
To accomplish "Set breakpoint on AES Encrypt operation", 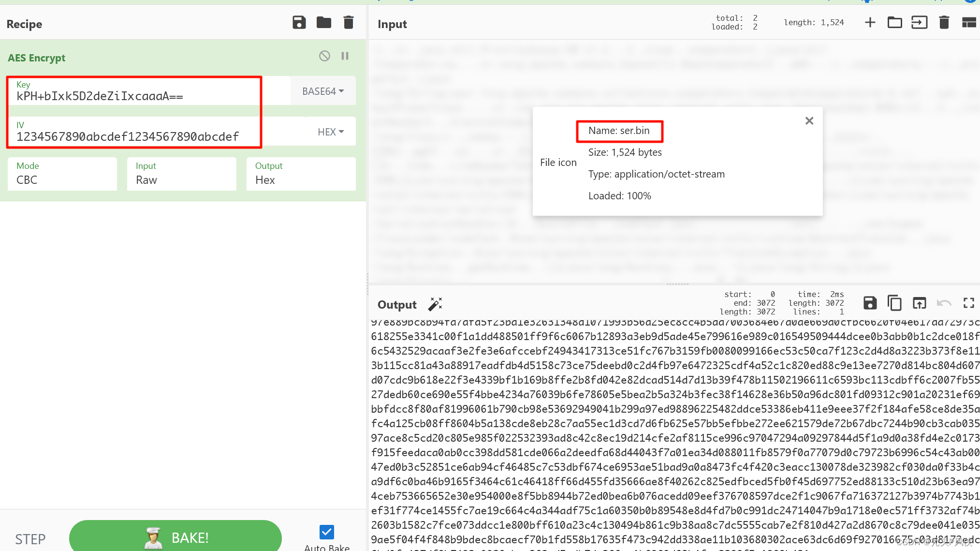I will tap(345, 56).
